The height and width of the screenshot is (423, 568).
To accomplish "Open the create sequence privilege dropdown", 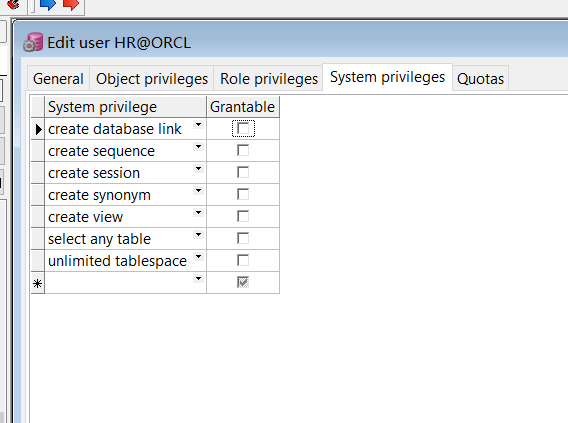I will point(198,147).
